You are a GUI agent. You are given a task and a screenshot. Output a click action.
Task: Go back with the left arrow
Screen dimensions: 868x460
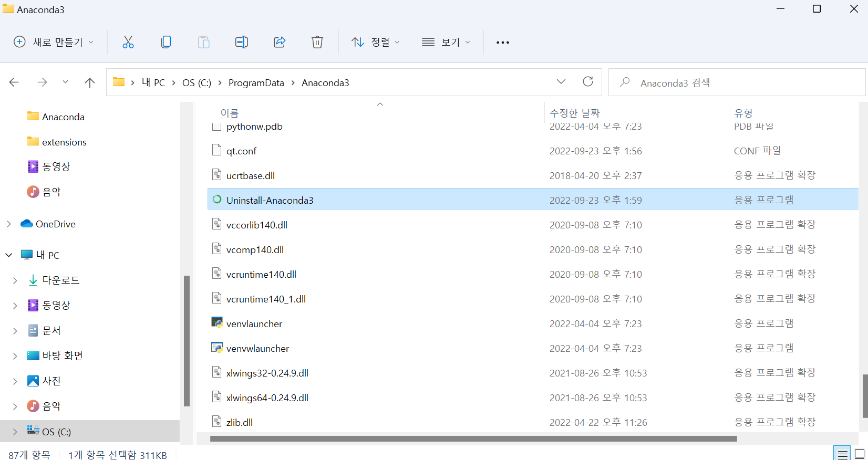tap(14, 82)
